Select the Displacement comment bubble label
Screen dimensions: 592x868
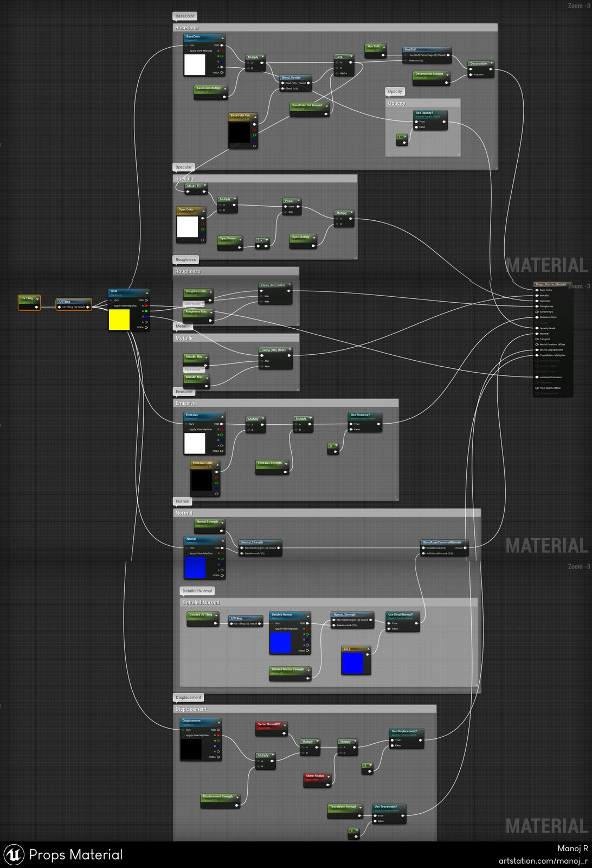coord(189,698)
